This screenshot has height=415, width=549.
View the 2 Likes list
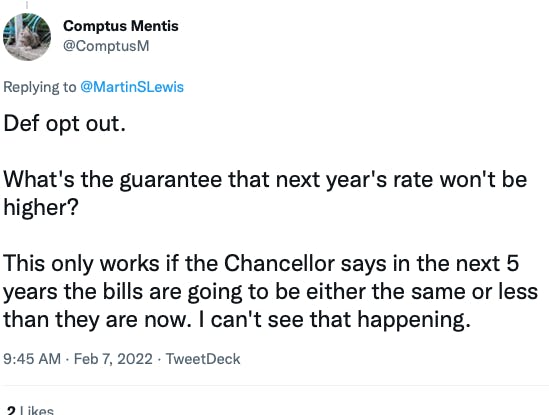30,410
